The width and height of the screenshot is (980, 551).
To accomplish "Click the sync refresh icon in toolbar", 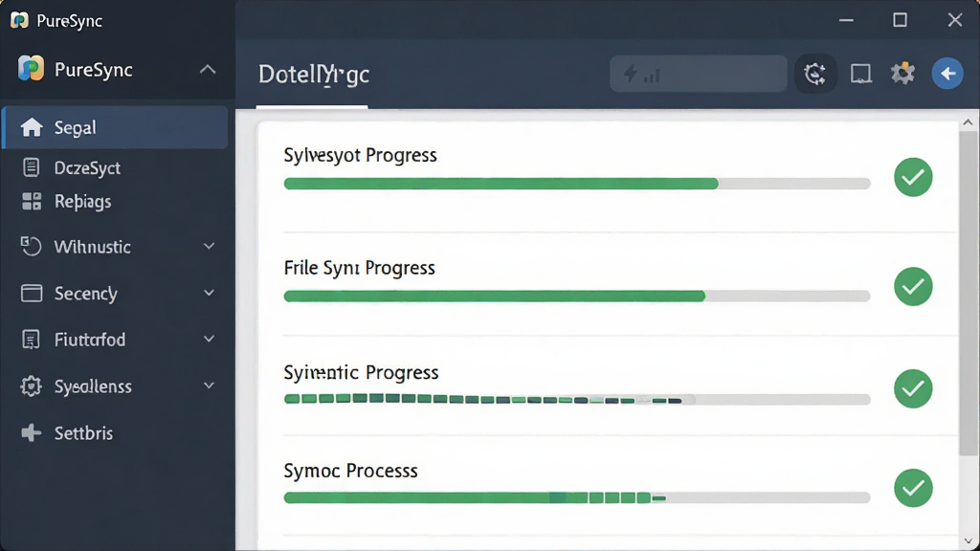I will coord(815,74).
